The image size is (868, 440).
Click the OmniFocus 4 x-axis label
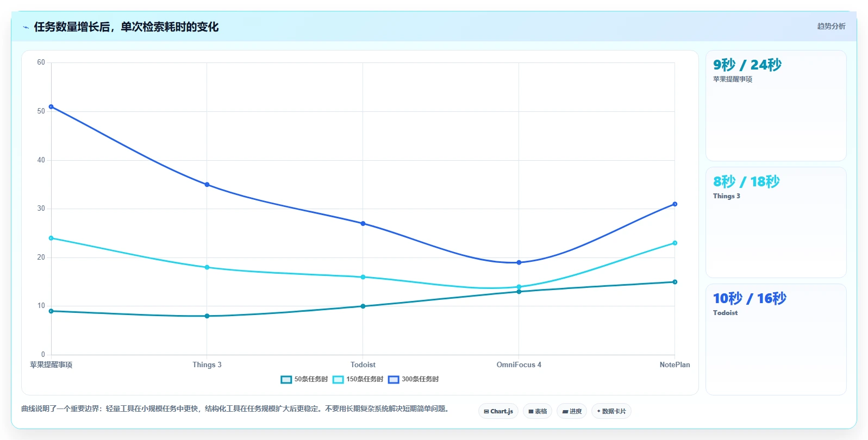click(519, 364)
